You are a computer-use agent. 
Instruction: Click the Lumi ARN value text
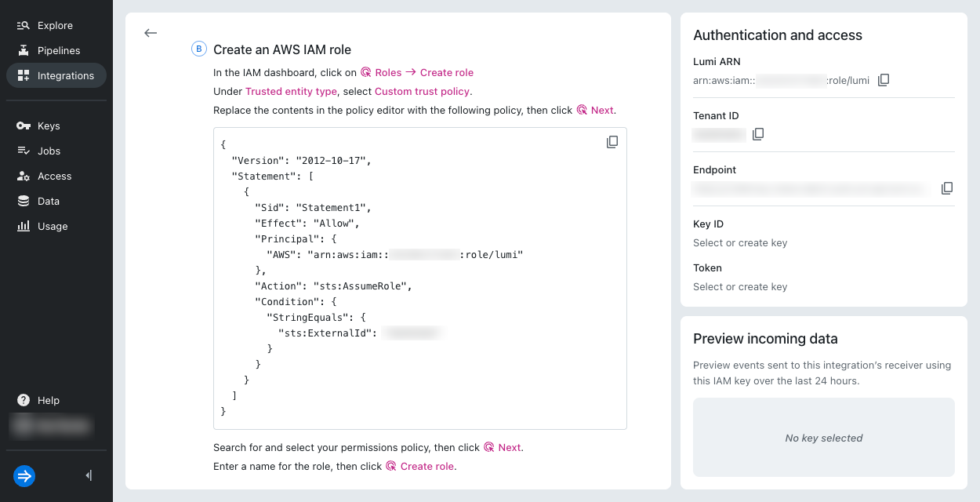[x=781, y=80]
